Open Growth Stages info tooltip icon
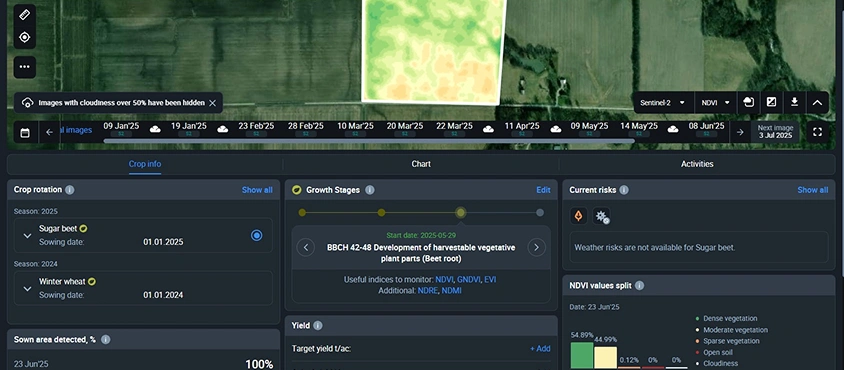 (x=370, y=190)
